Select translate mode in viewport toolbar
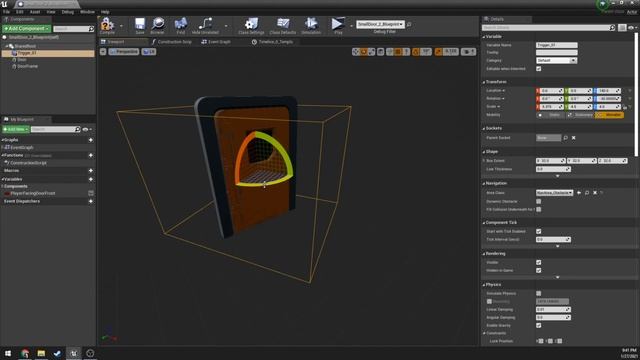This screenshot has height=360, width=640. [356, 52]
